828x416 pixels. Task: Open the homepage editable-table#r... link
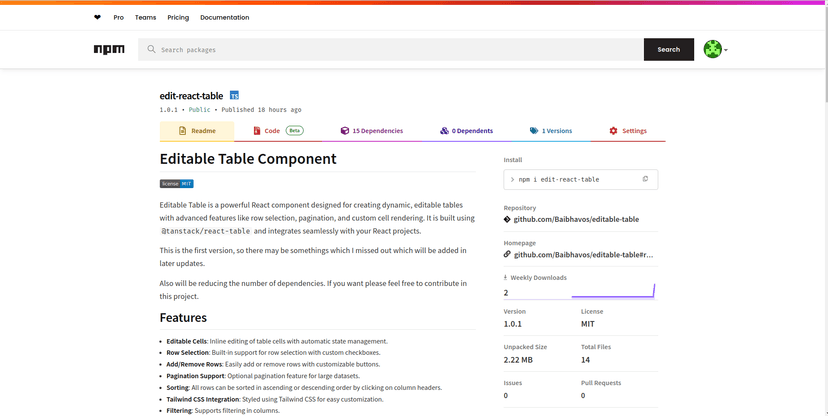[584, 254]
